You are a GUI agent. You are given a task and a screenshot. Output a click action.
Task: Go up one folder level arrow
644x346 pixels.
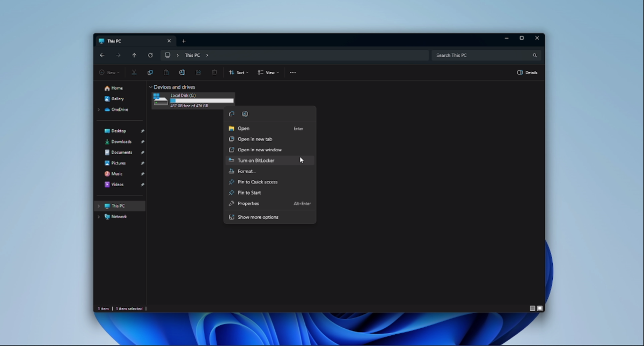tap(134, 55)
